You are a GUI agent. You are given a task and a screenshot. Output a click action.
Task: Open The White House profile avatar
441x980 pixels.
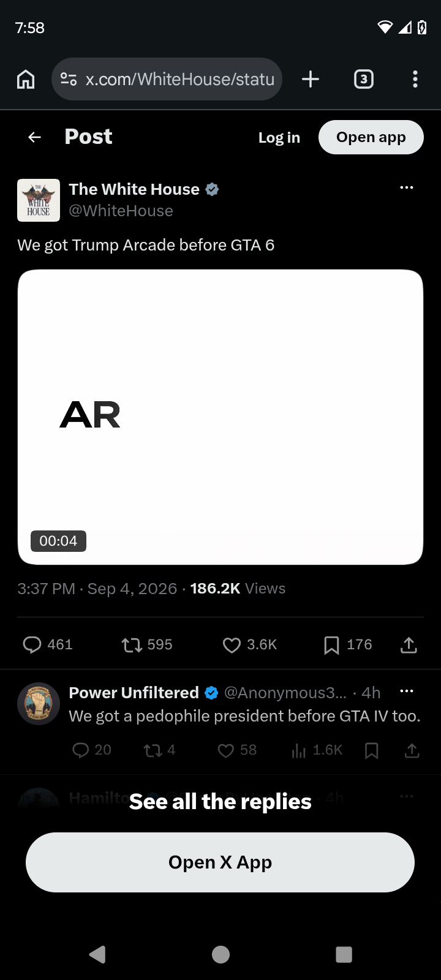pyautogui.click(x=39, y=200)
